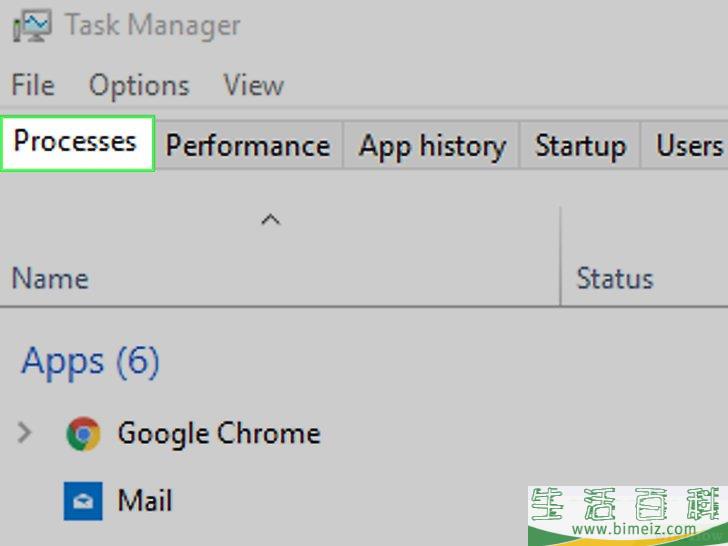This screenshot has height=546, width=728.
Task: Switch to the App history tab
Action: coord(432,145)
